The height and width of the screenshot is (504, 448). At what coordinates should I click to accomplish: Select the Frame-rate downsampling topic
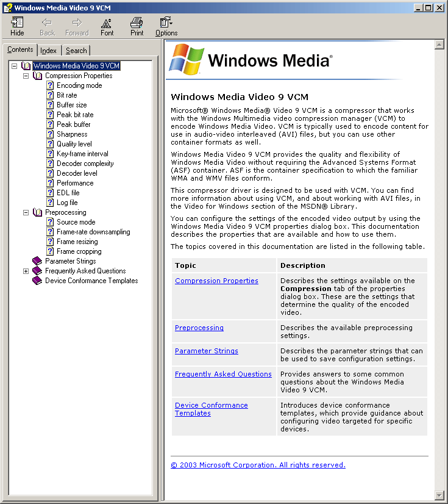tap(93, 232)
